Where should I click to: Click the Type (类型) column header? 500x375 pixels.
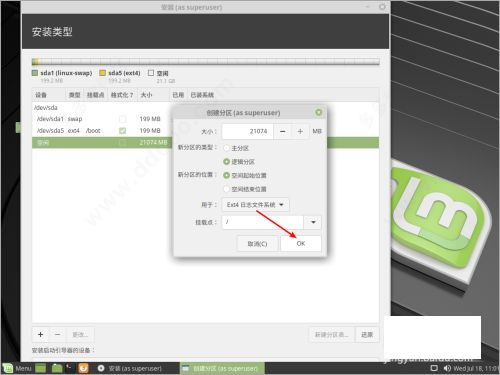pyautogui.click(x=75, y=95)
